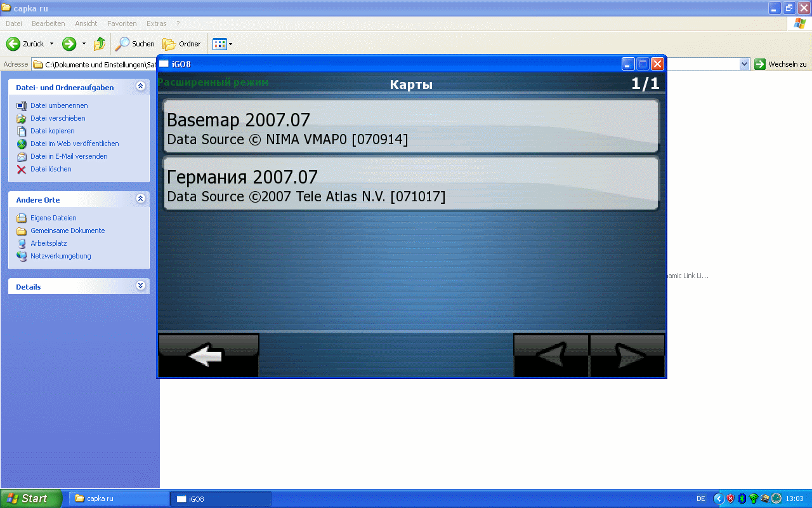Toggle the Ordner folders pane
Viewport: 812px width, 508px height.
(181, 44)
